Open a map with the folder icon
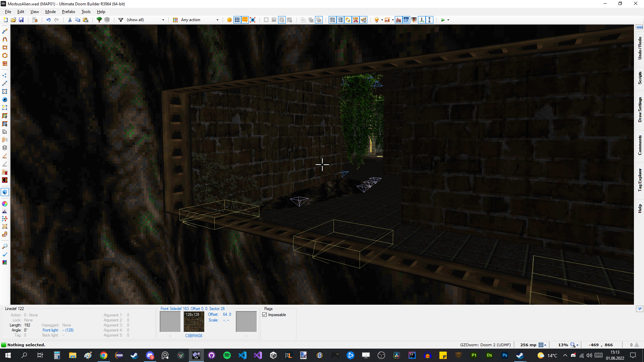Screen dimensions: 644x362 (13, 20)
